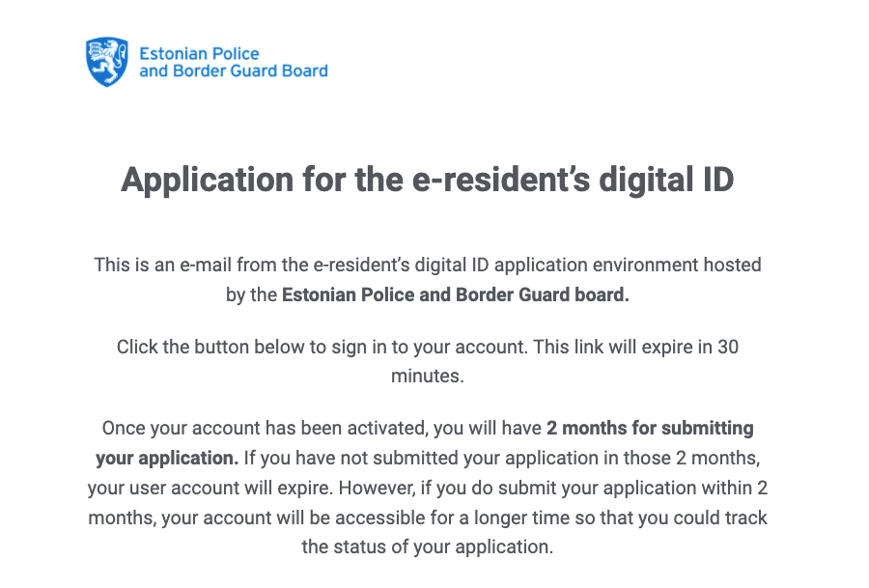Click the bold "2 months for submitting" text
The height and width of the screenshot is (588, 869).
(x=650, y=429)
